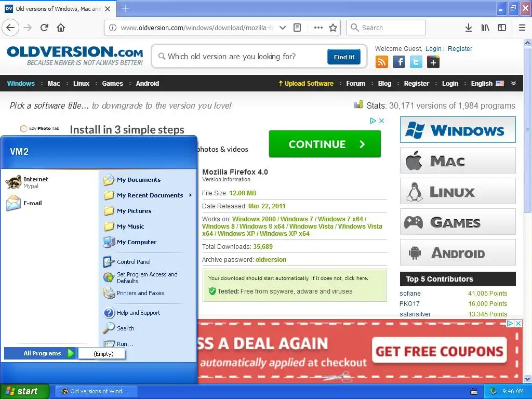The image size is (532, 399).
Task: Expand My Recent Documents submenu
Action: [191, 195]
